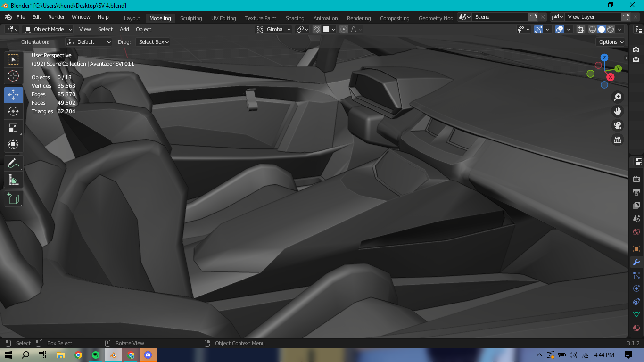
Task: Toggle proportional editing button
Action: coord(344,29)
